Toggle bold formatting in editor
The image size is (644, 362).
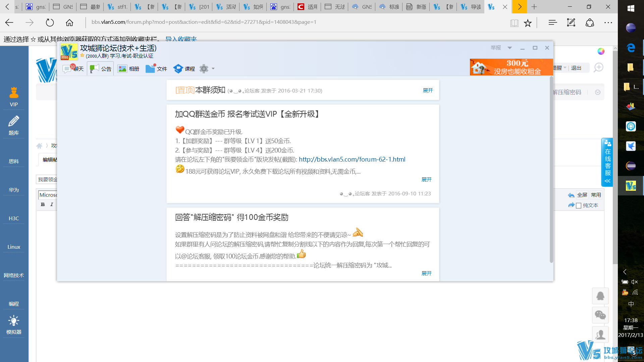(43, 204)
